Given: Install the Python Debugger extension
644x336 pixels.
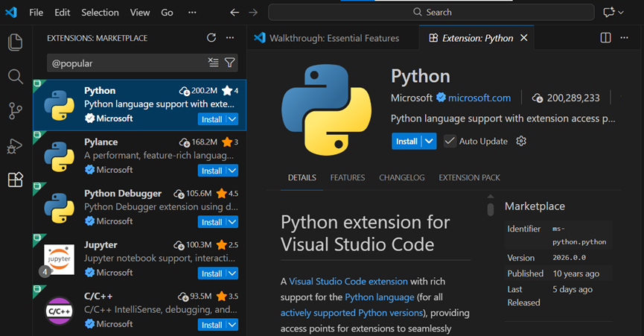Looking at the screenshot, I should (x=211, y=222).
